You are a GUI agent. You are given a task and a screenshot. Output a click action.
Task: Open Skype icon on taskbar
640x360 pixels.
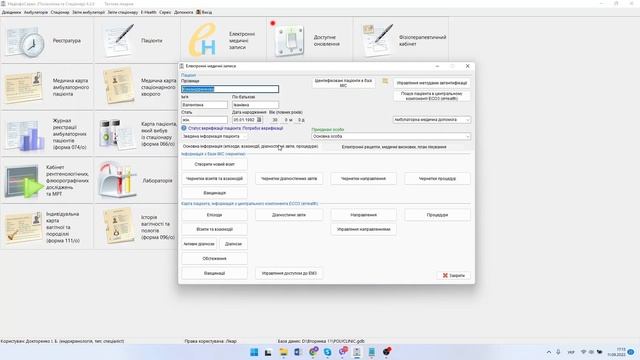click(x=327, y=352)
